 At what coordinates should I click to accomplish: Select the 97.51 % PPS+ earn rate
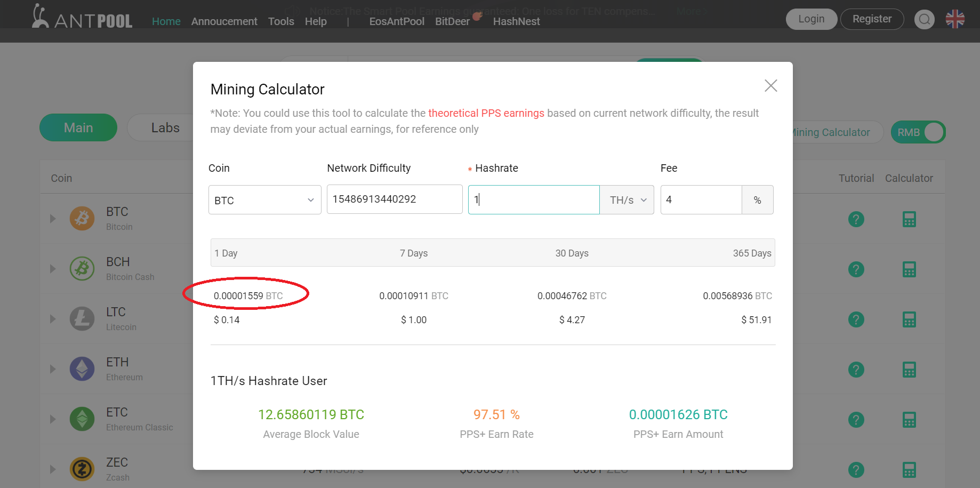click(496, 414)
